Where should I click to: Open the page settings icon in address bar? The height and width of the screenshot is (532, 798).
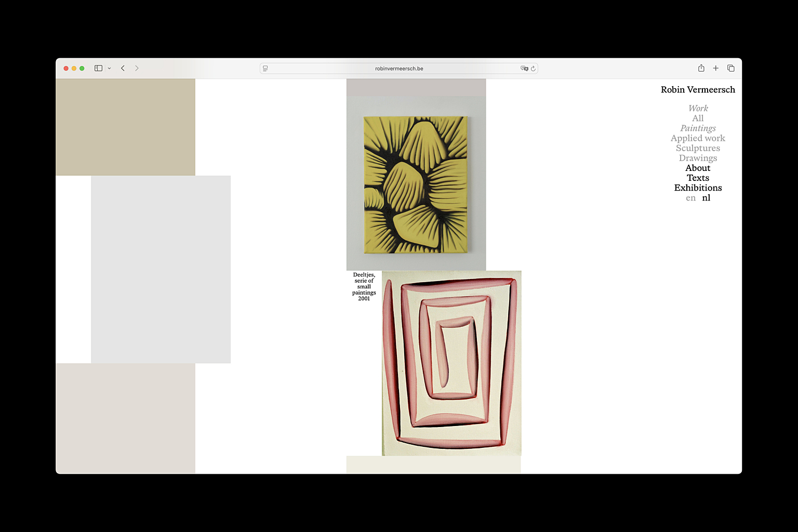pyautogui.click(x=265, y=69)
